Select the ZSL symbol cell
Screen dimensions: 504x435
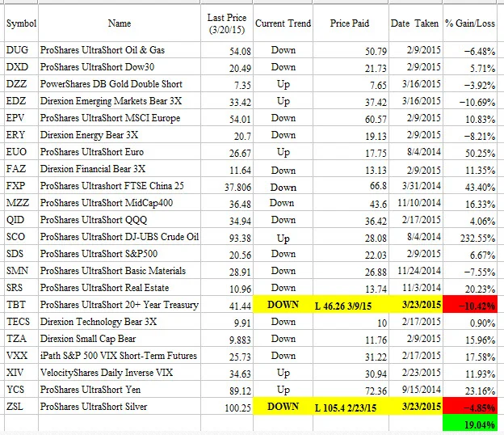[21, 407]
